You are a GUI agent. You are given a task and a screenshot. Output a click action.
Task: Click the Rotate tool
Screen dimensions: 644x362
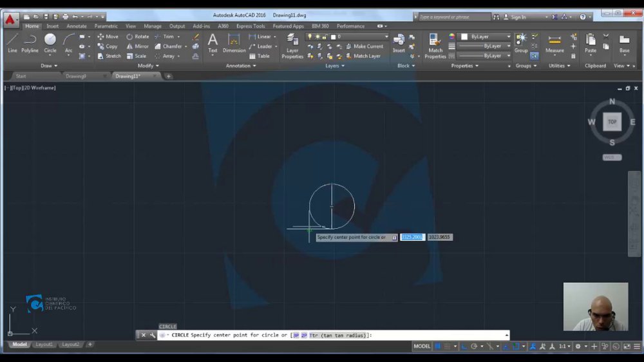coord(138,37)
